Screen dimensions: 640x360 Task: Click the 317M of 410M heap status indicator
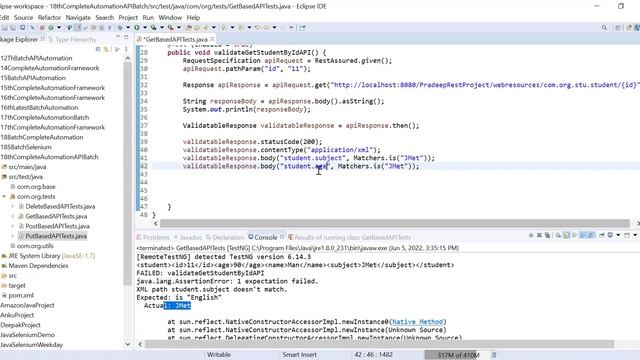tap(458, 355)
